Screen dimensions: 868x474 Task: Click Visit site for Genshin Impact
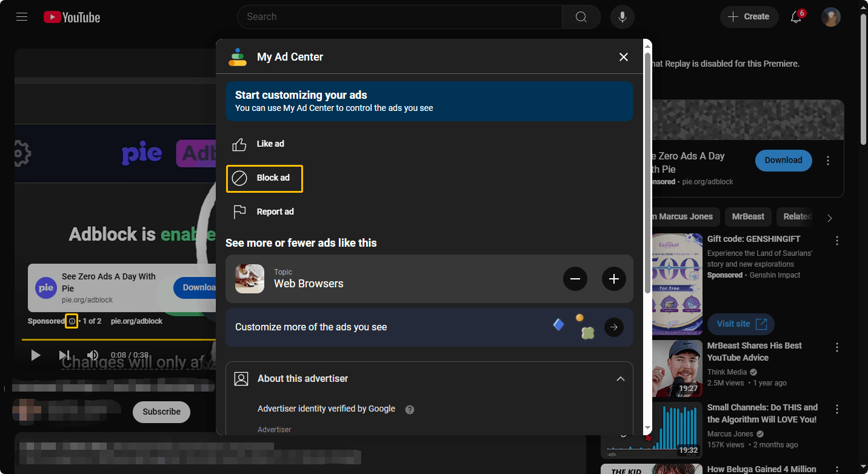(x=741, y=324)
